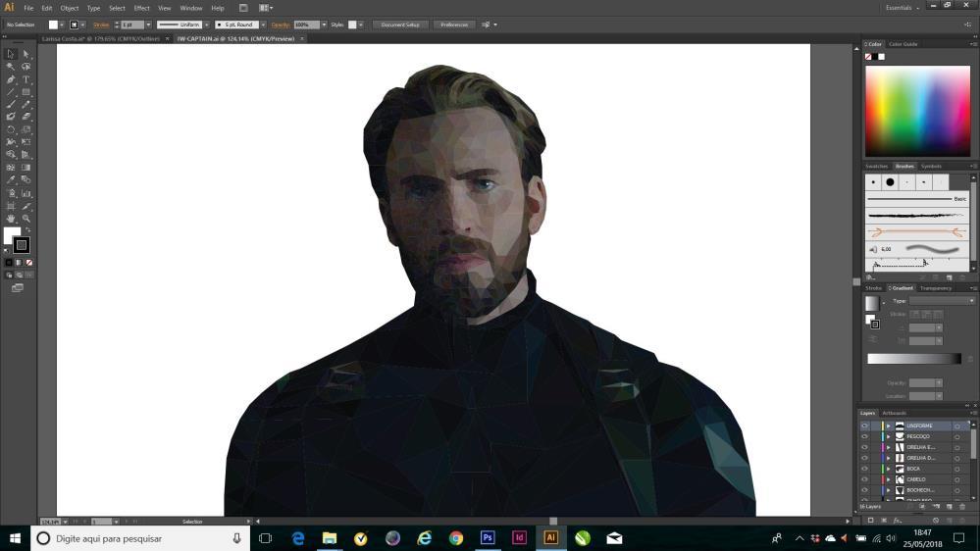Expand the CABELO layer
980x551 pixels.
(888, 479)
